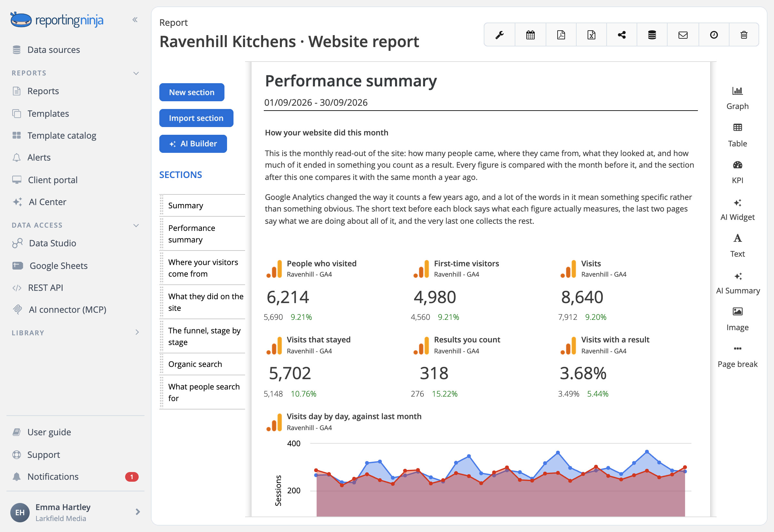Add an AI Widget
Viewport: 774px width, 532px height.
(x=737, y=209)
